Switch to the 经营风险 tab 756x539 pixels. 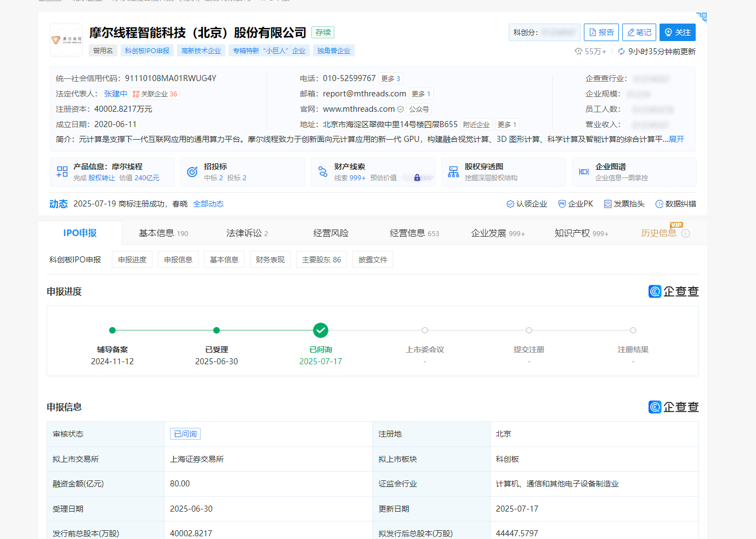[331, 233]
